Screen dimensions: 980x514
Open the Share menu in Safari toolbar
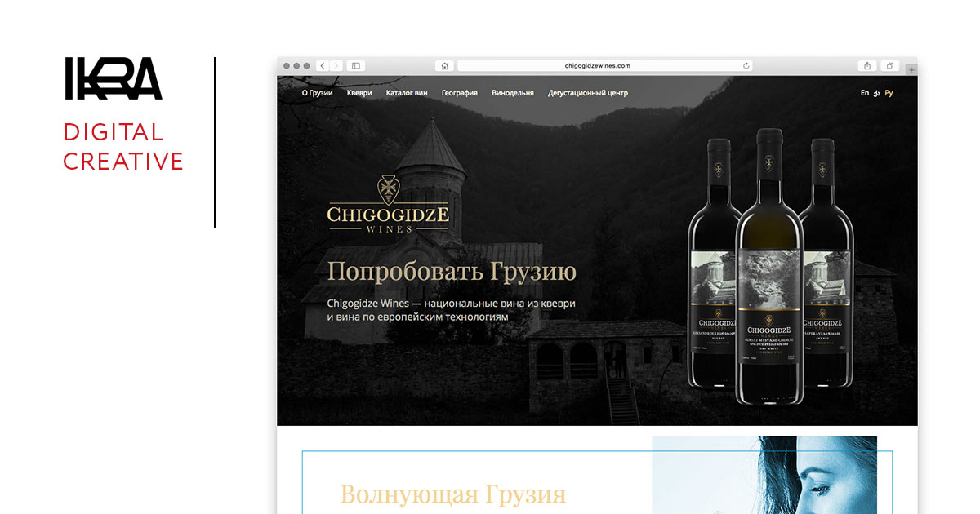[x=867, y=66]
